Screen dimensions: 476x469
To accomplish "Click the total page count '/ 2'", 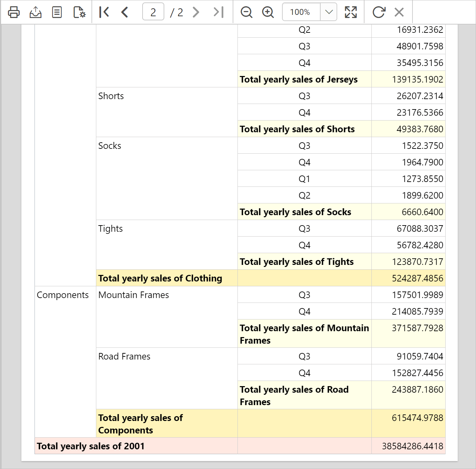I will click(x=177, y=12).
